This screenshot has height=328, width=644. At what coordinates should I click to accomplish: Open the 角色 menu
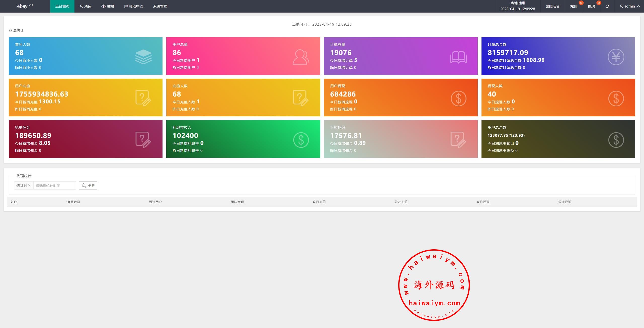click(85, 6)
